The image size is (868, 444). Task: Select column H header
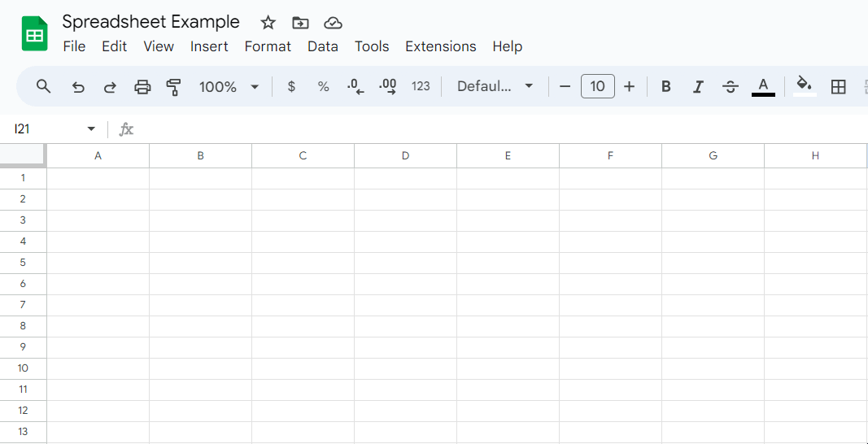[816, 156]
